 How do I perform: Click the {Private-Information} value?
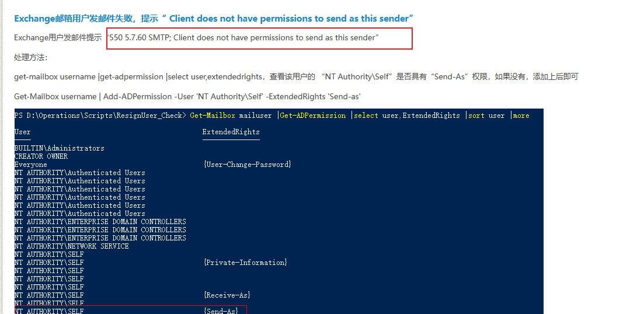point(245,263)
